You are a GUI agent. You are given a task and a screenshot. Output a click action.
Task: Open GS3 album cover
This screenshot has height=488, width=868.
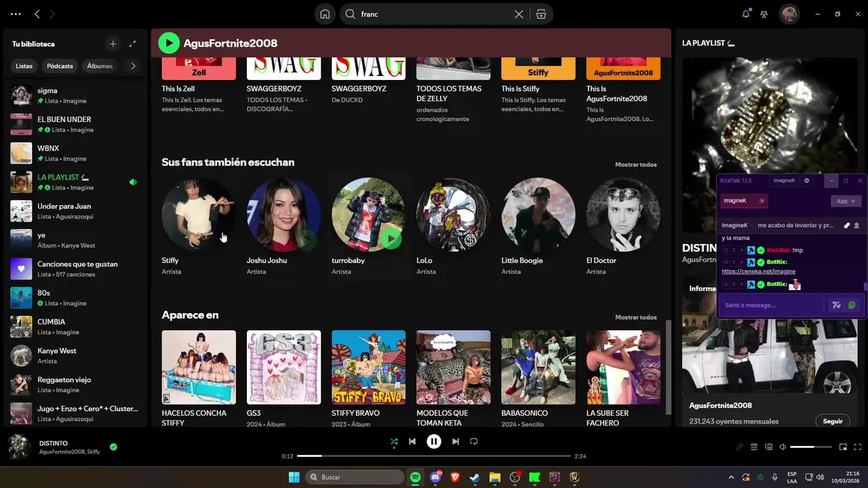pyautogui.click(x=283, y=367)
